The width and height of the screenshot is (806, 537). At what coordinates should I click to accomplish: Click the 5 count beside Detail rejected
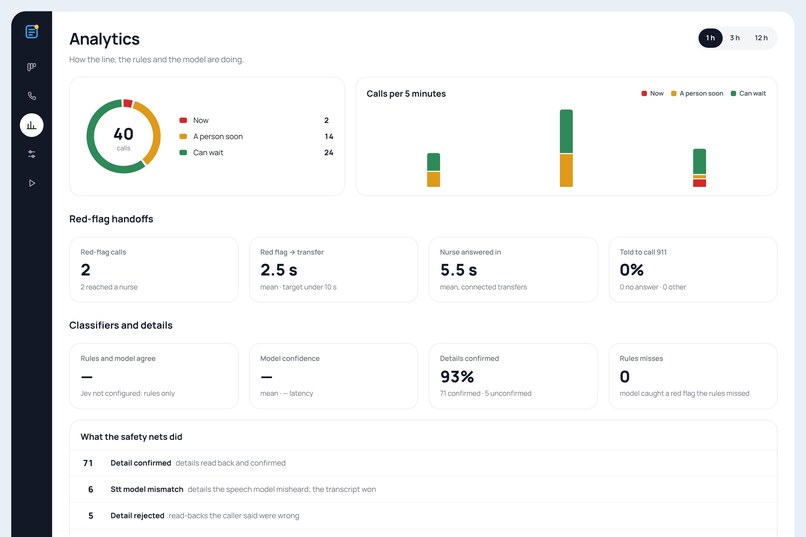pos(90,515)
